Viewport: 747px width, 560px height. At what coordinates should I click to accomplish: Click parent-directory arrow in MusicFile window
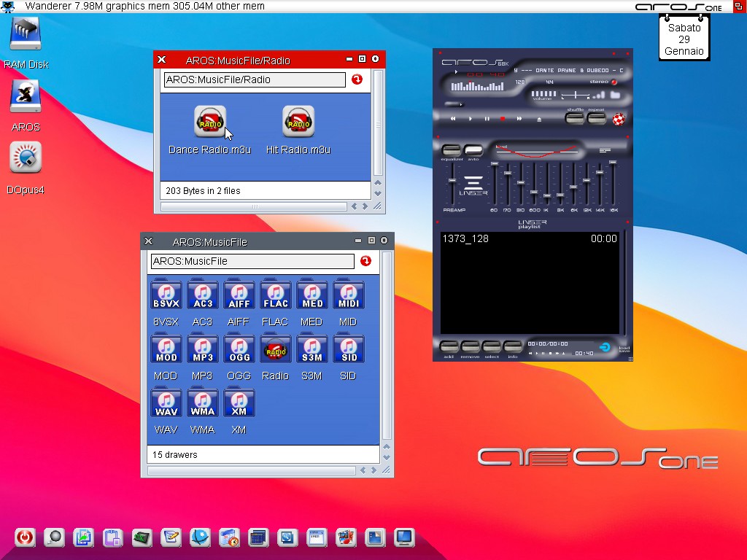coord(365,261)
